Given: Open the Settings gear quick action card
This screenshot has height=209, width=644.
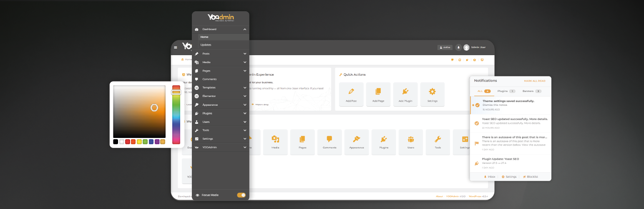Looking at the screenshot, I should pos(433,94).
